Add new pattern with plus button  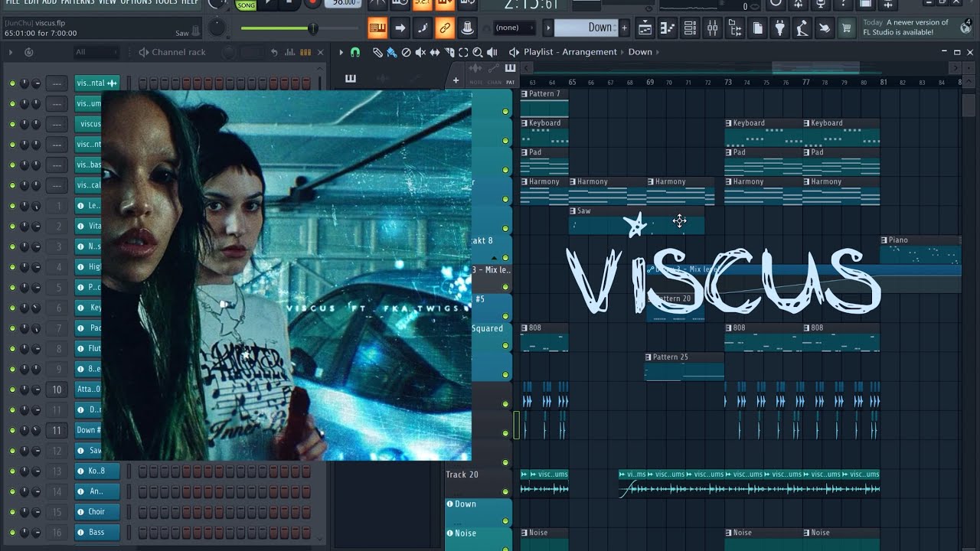coord(624,28)
